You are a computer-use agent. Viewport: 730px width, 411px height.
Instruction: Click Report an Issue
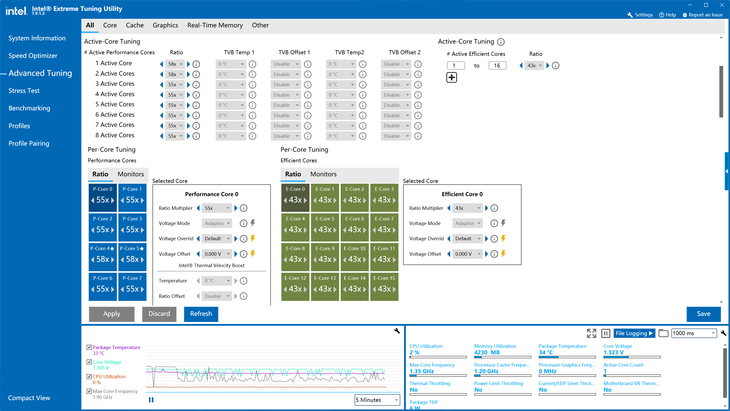[x=703, y=15]
